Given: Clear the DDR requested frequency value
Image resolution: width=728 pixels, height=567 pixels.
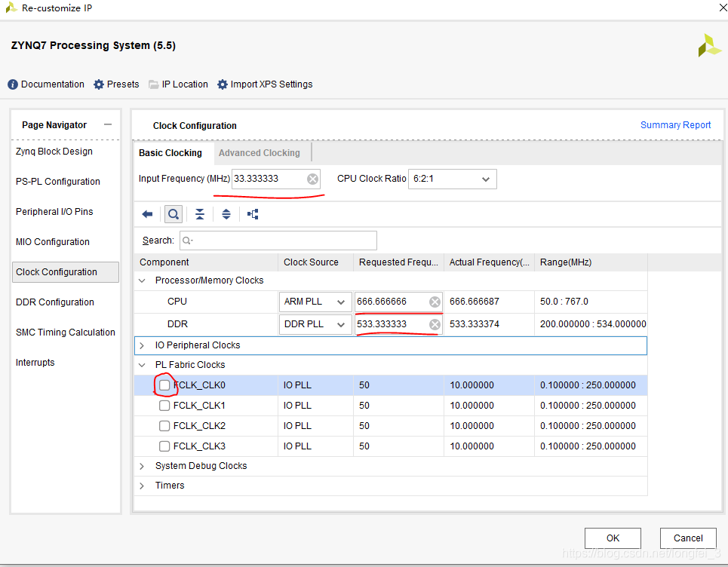Looking at the screenshot, I should [x=435, y=324].
